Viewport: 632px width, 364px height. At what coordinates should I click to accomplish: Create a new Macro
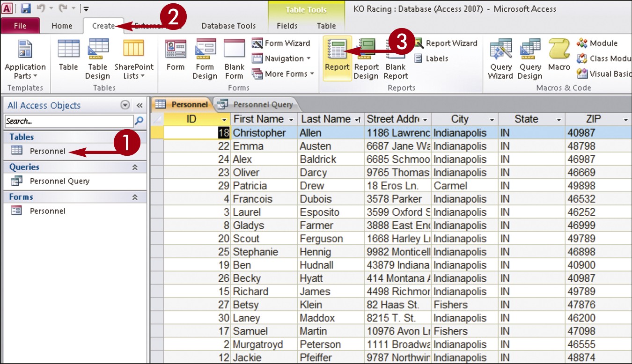click(559, 55)
